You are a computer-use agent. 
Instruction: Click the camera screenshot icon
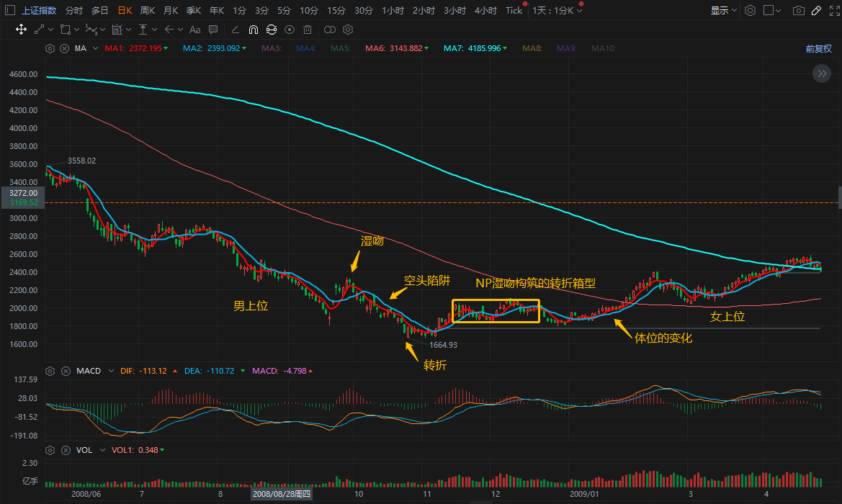tap(798, 11)
